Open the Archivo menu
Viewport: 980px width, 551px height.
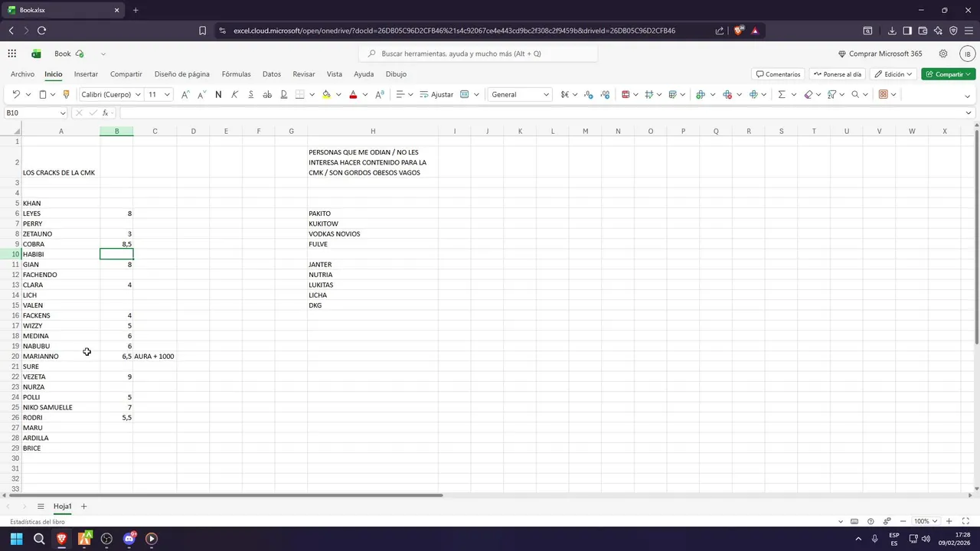click(22, 74)
